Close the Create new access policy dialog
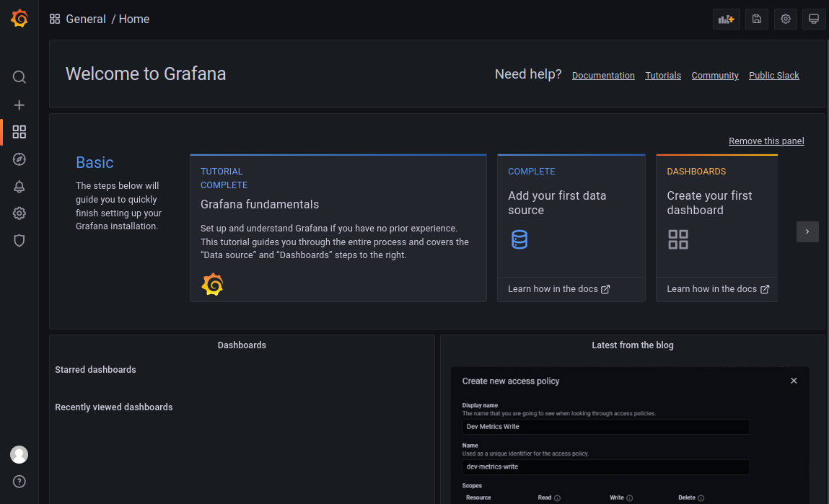Viewport: 829px width, 504px height. 794,381
